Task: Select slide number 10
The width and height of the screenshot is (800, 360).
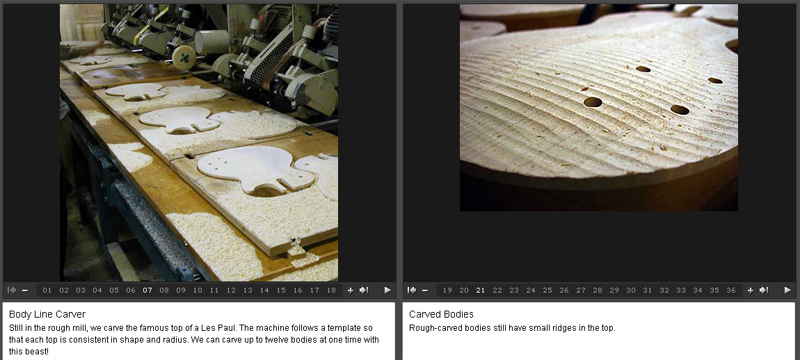Action: [x=197, y=290]
